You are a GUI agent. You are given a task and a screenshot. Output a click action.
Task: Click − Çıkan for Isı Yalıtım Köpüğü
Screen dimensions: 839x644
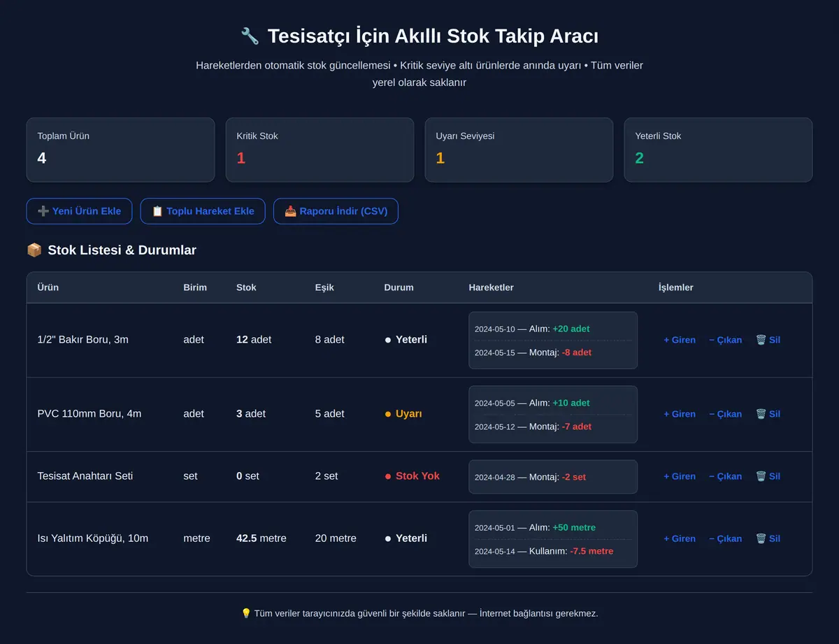point(725,538)
